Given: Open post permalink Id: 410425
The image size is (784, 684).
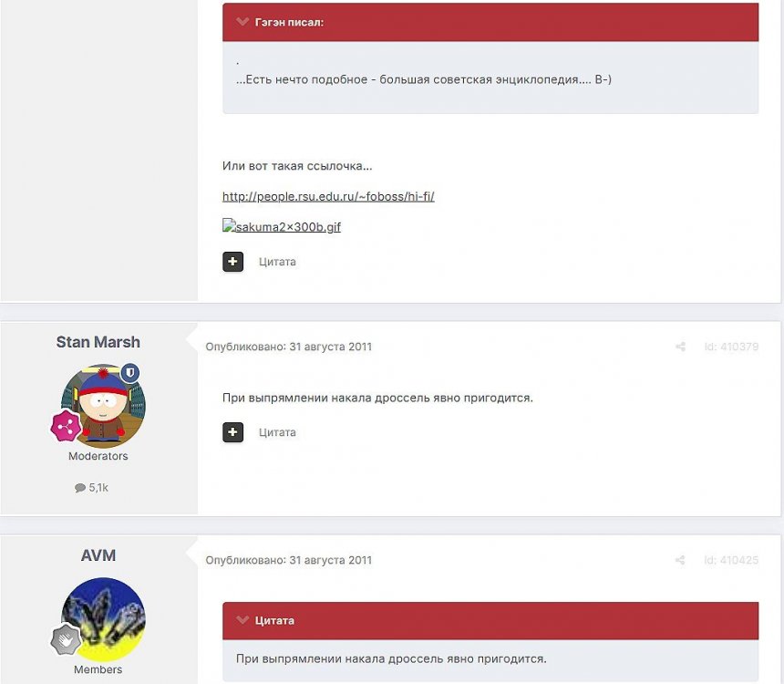Looking at the screenshot, I should coord(731,560).
